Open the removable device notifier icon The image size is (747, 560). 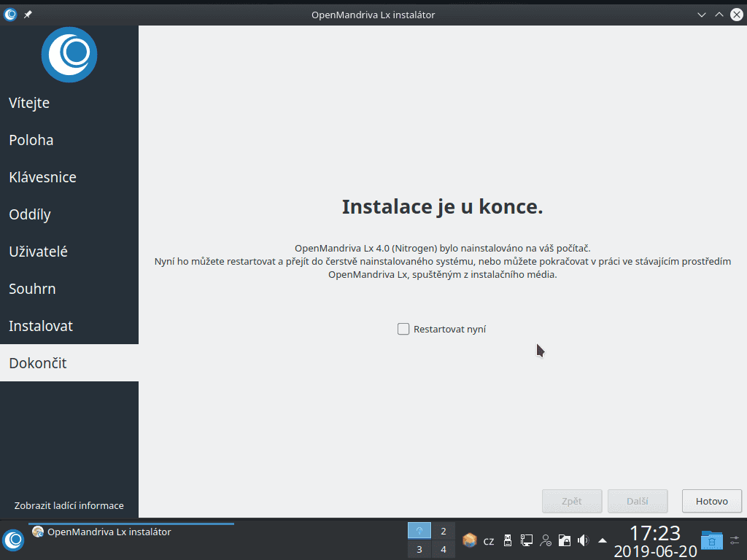[x=508, y=540]
